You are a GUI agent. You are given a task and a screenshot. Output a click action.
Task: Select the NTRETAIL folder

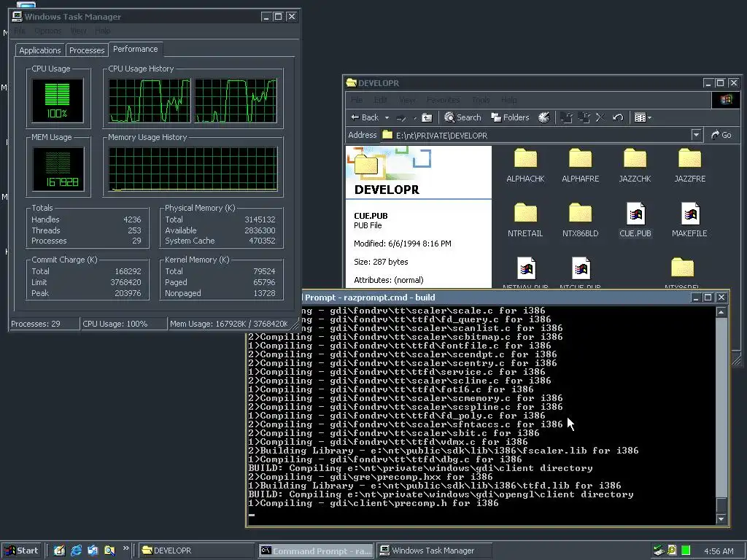click(525, 220)
